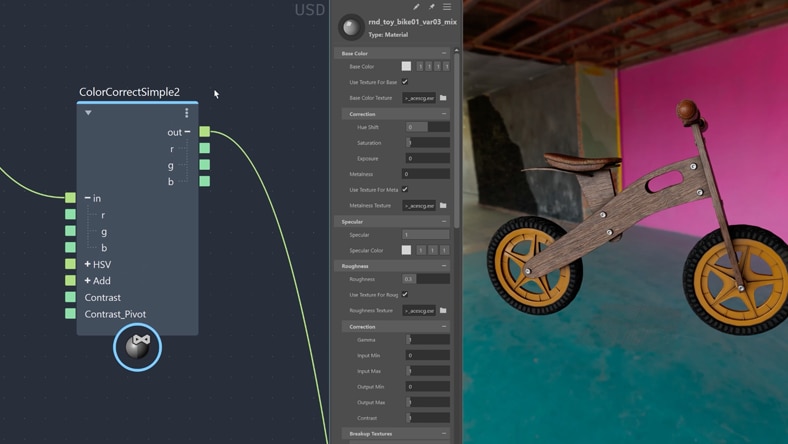Click the 'out' output port

point(205,132)
